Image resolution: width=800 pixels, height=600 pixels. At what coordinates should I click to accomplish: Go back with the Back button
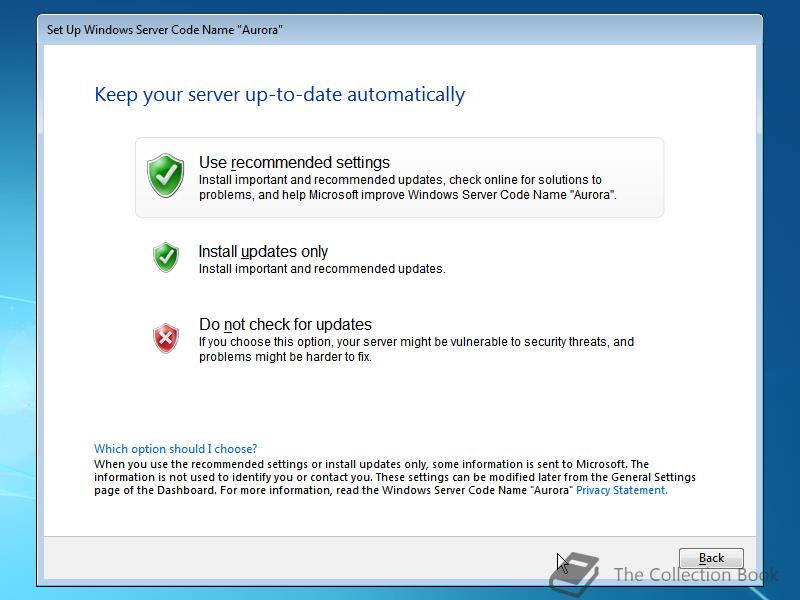click(x=711, y=558)
